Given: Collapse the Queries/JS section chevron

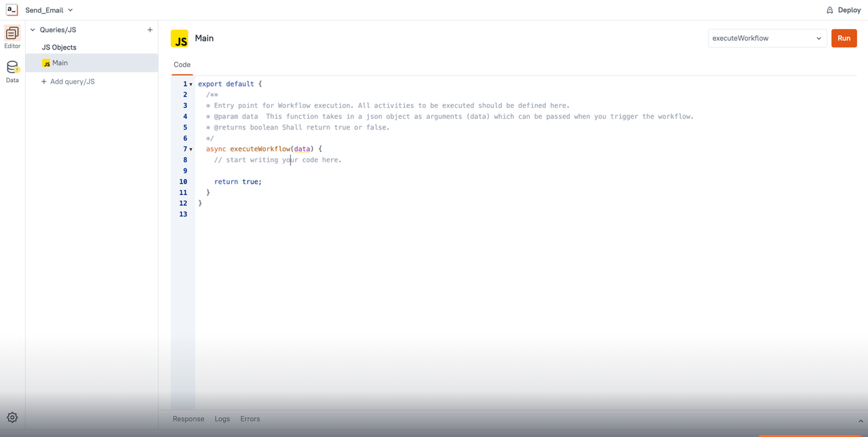Looking at the screenshot, I should 32,29.
